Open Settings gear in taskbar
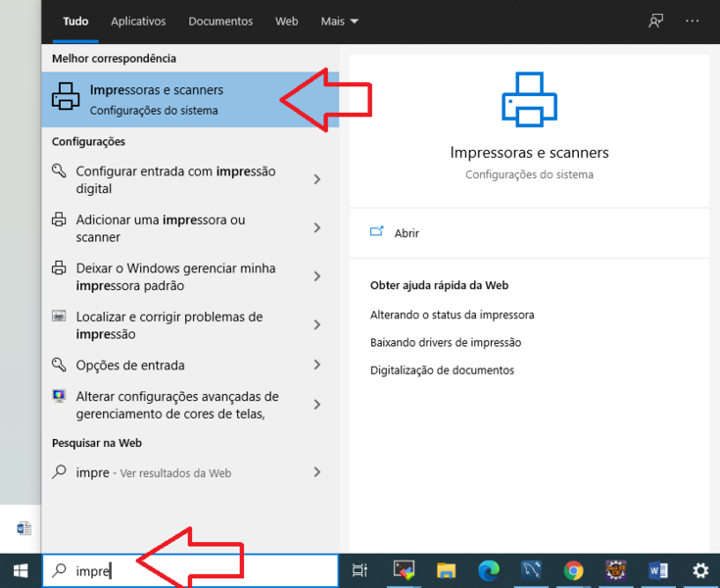Screen dimensions: 720x588 700,571
